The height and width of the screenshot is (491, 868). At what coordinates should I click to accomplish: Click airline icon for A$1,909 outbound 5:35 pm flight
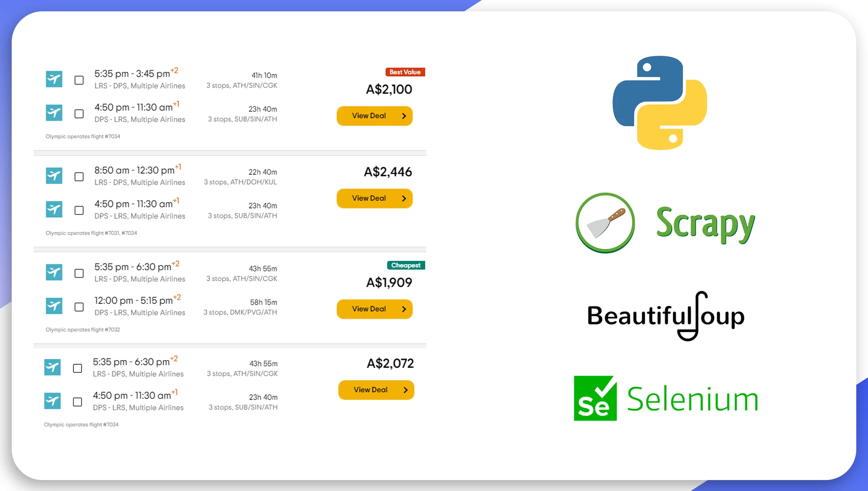(54, 272)
